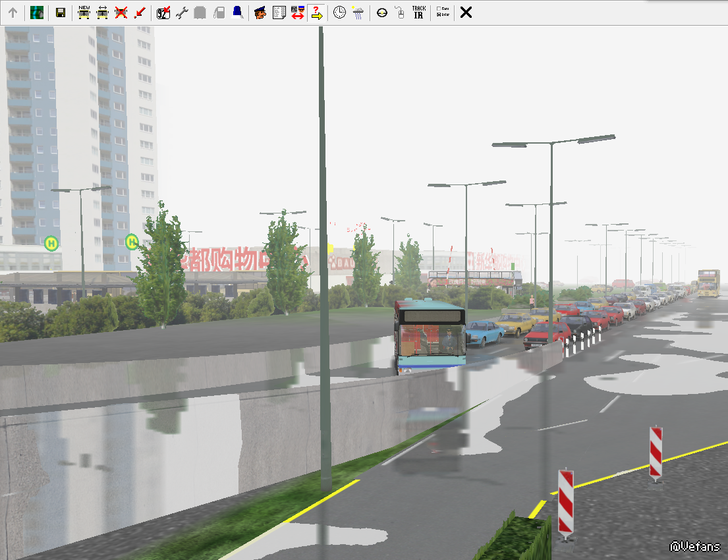This screenshot has width=728, height=560.
Task: Add a new bus via NEW icon
Action: [x=84, y=13]
